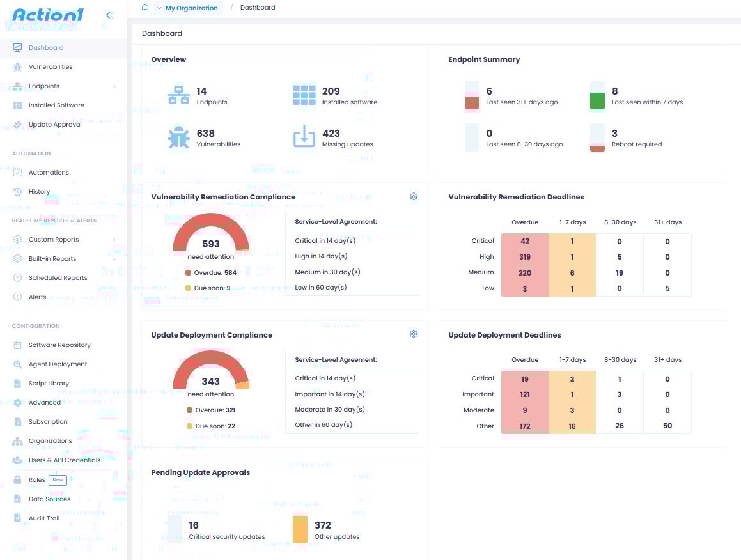This screenshot has width=741, height=560.
Task: Click the 638 Vulnerabilities count
Action: [206, 134]
